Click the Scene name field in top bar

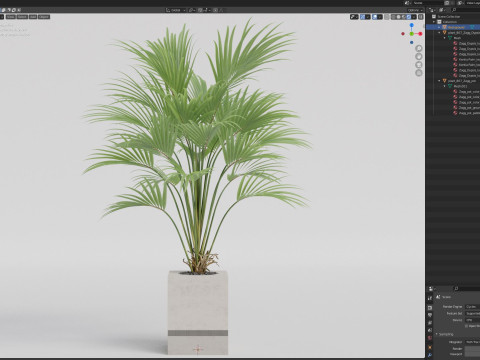point(428,3)
